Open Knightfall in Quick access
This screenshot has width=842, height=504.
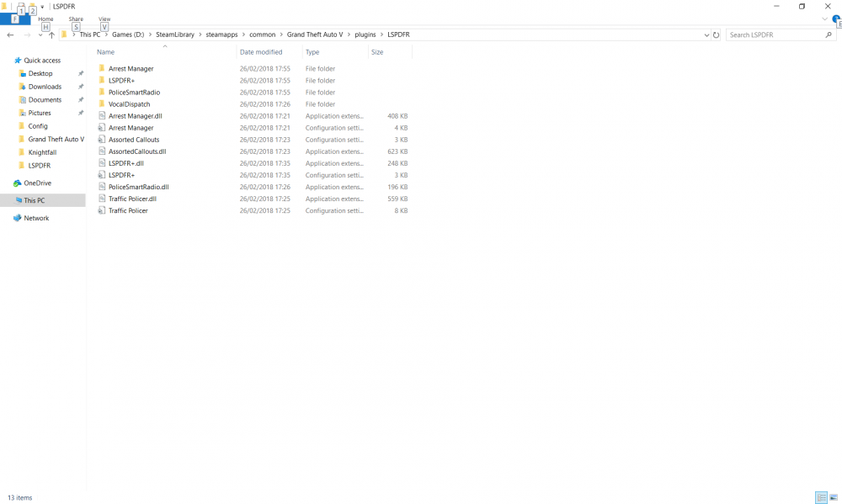(42, 152)
